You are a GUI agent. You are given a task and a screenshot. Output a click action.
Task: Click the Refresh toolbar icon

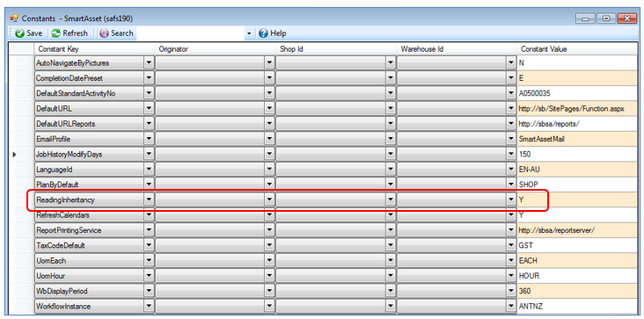[x=56, y=33]
